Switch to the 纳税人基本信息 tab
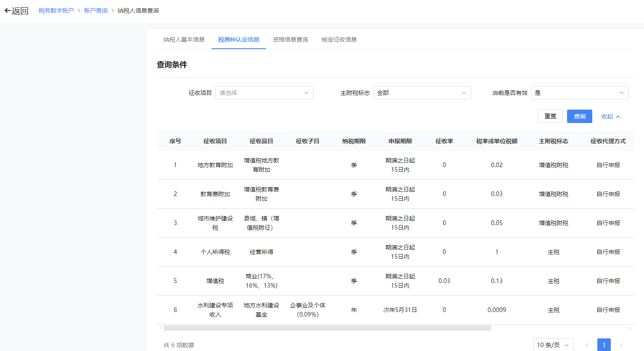 click(184, 39)
